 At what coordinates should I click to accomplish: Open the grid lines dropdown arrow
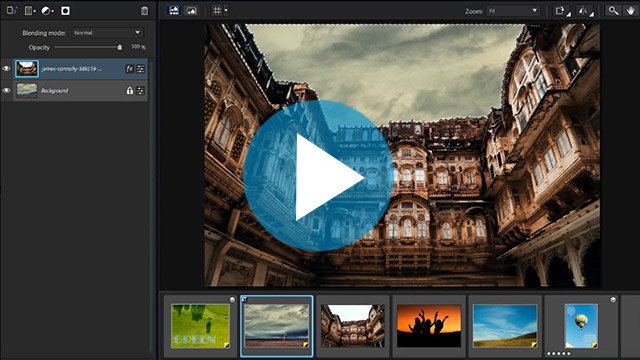click(x=226, y=11)
